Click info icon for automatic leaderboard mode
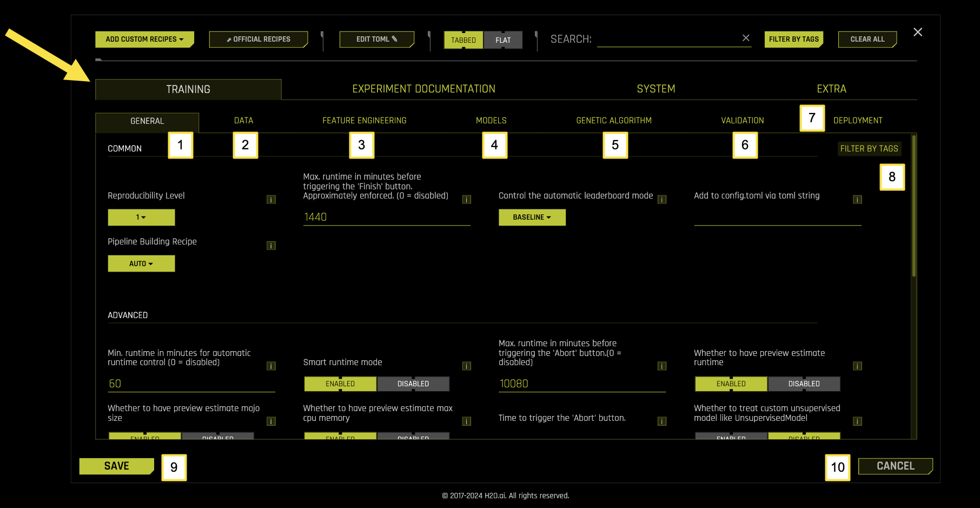The image size is (980, 508). 662,199
